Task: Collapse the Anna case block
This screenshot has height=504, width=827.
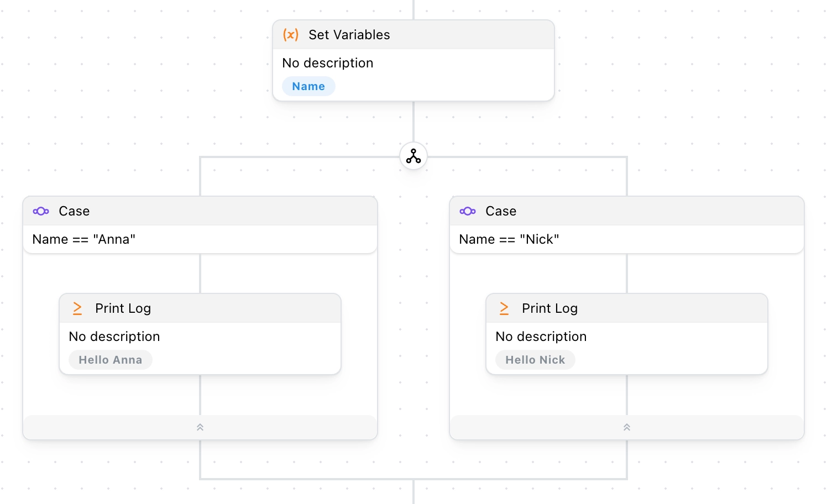Action: click(200, 427)
